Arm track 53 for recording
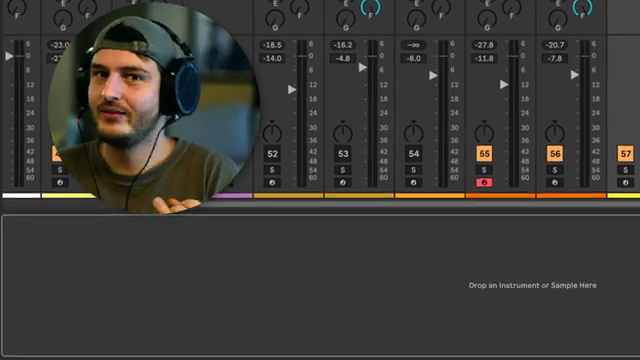The width and height of the screenshot is (640, 360). coord(343,182)
